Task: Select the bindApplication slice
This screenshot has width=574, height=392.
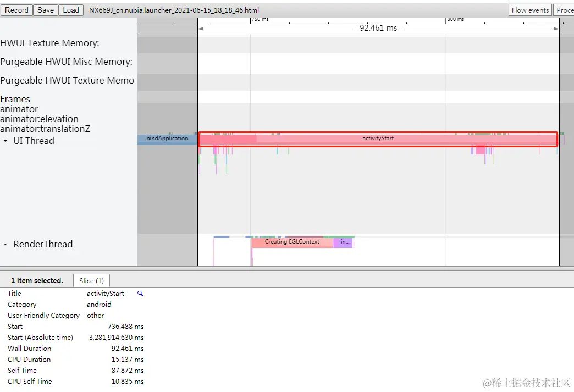Action: [x=167, y=139]
